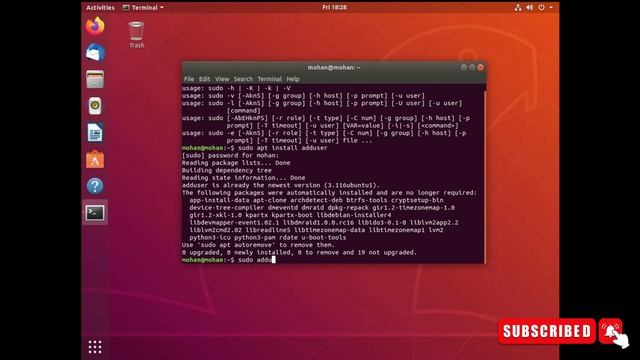Click the Subscribed button
The height and width of the screenshot is (360, 640).
coord(547,331)
